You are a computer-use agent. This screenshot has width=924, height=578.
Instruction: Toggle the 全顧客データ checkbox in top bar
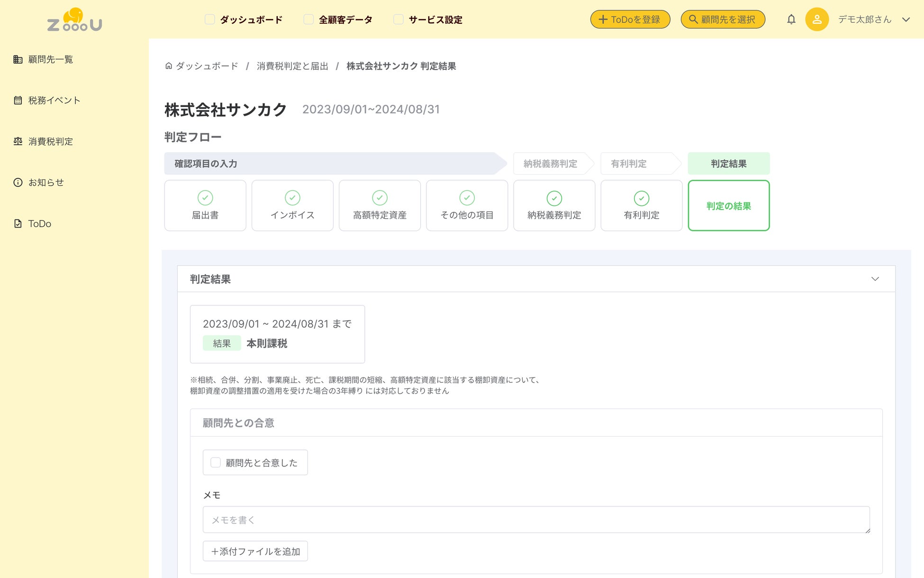click(x=308, y=19)
